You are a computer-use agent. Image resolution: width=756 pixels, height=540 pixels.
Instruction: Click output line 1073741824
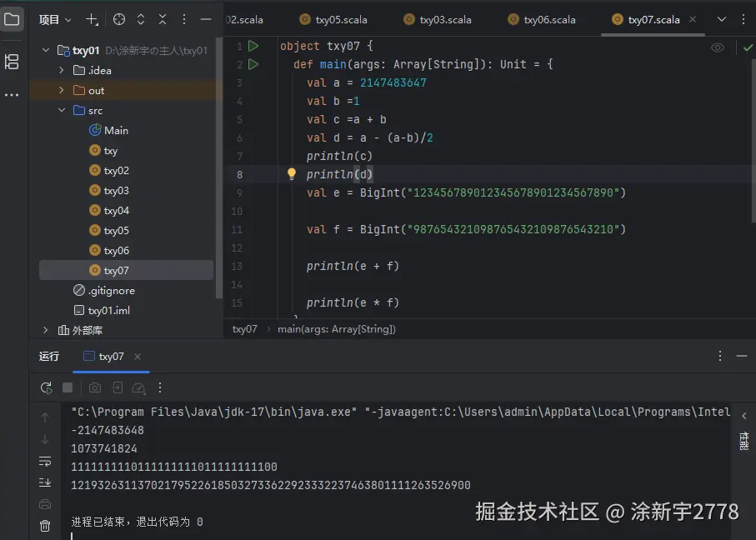[104, 449]
